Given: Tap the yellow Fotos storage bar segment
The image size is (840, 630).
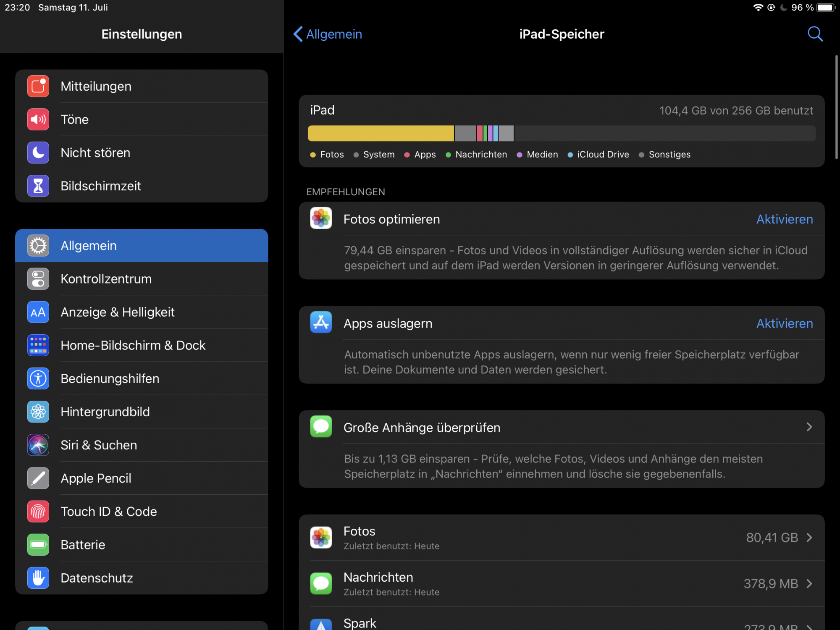Looking at the screenshot, I should point(381,133).
